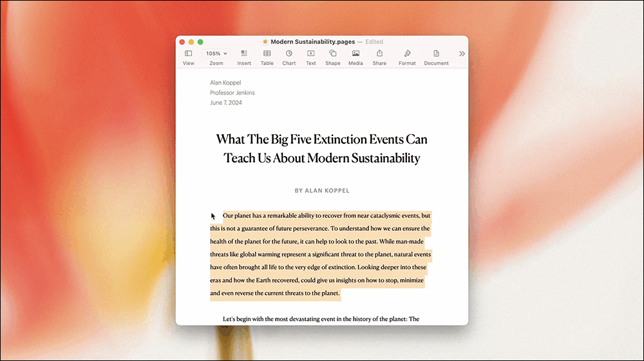Click the Share toolbar icon
The width and height of the screenshot is (644, 361).
pos(379,54)
